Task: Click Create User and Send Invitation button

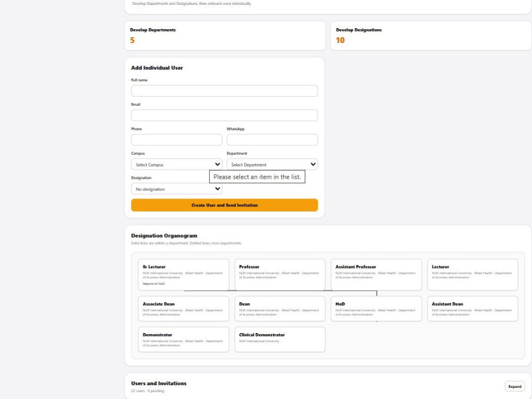Action: click(225, 205)
